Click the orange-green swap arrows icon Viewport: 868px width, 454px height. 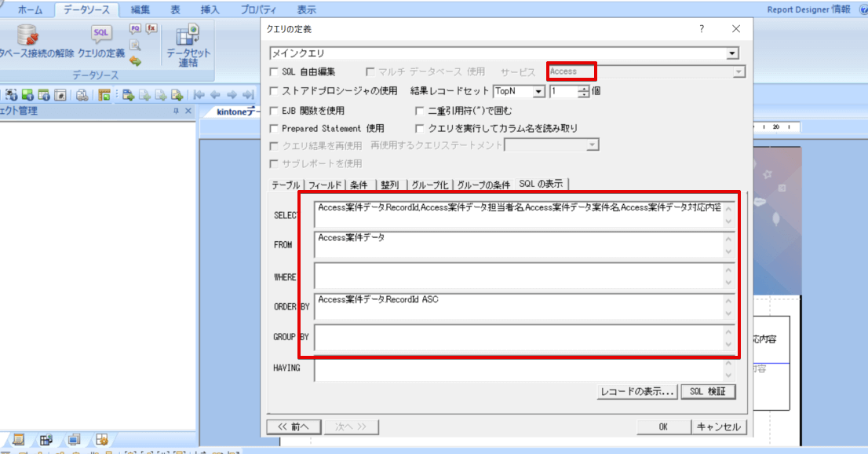(135, 61)
